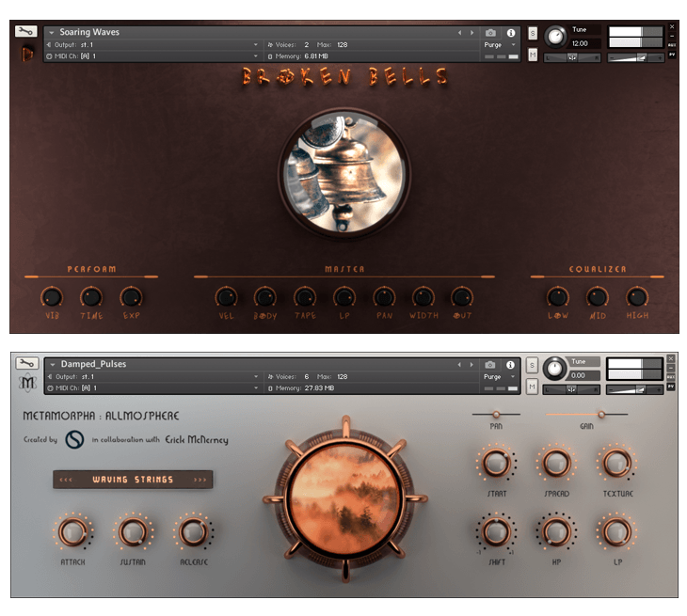Viewport: 687px width, 616px height.
Task: Show the info icon for Soaring Waves
Action: click(511, 33)
